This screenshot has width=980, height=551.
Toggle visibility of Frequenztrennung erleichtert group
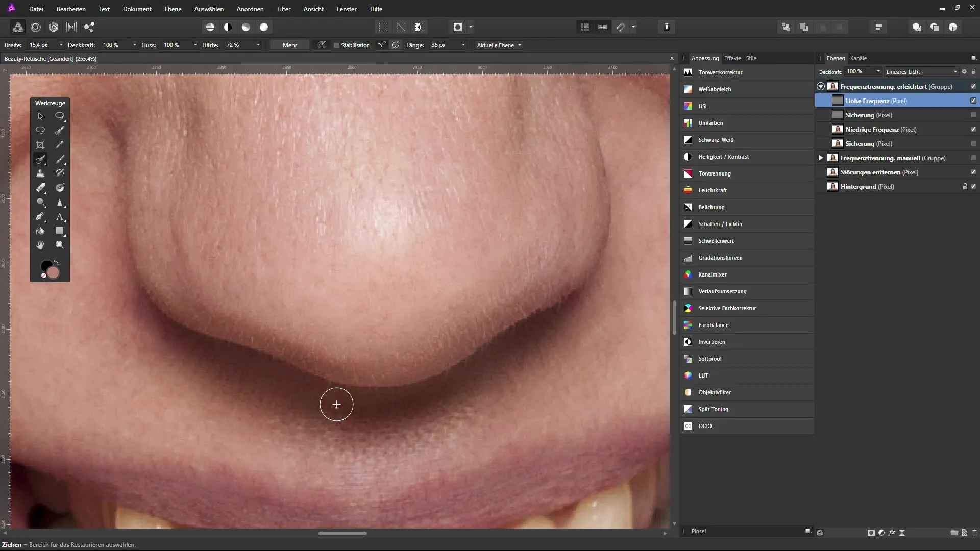pyautogui.click(x=973, y=87)
